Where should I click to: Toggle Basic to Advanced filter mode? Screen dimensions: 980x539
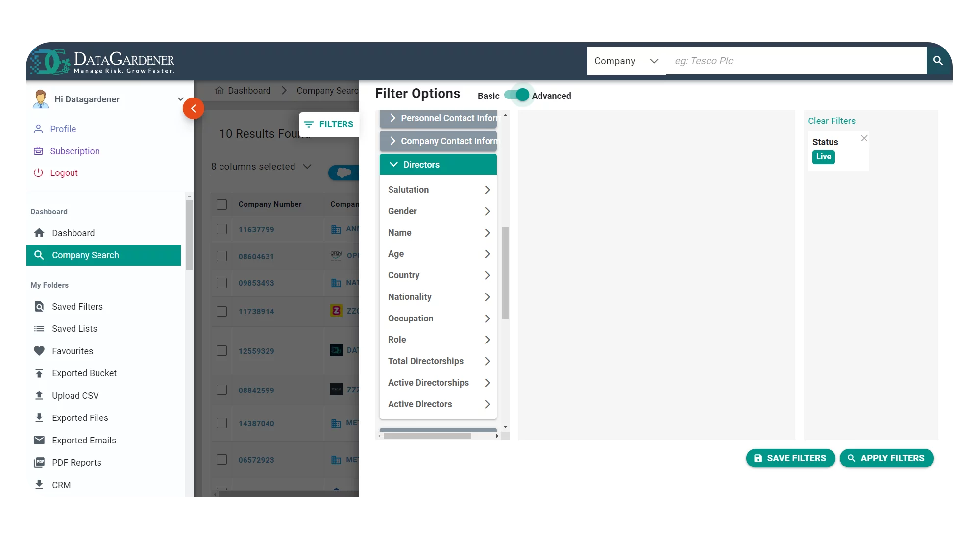click(x=516, y=95)
